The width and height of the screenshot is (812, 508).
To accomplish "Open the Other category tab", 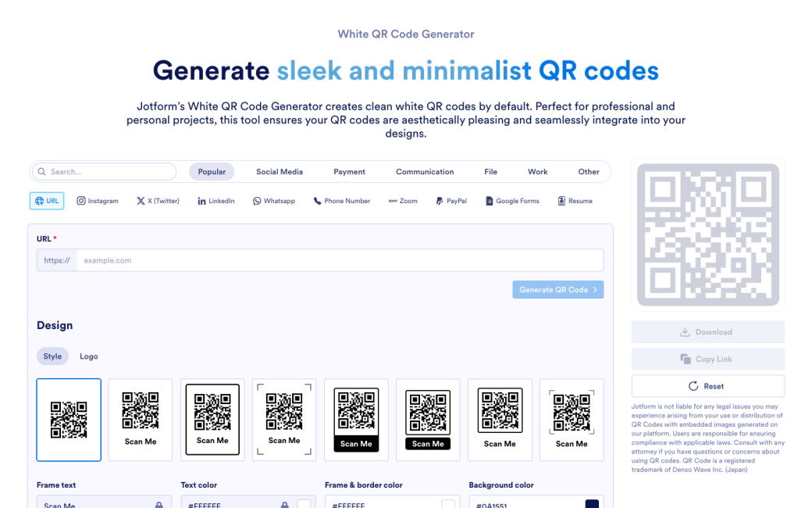I will 588,172.
